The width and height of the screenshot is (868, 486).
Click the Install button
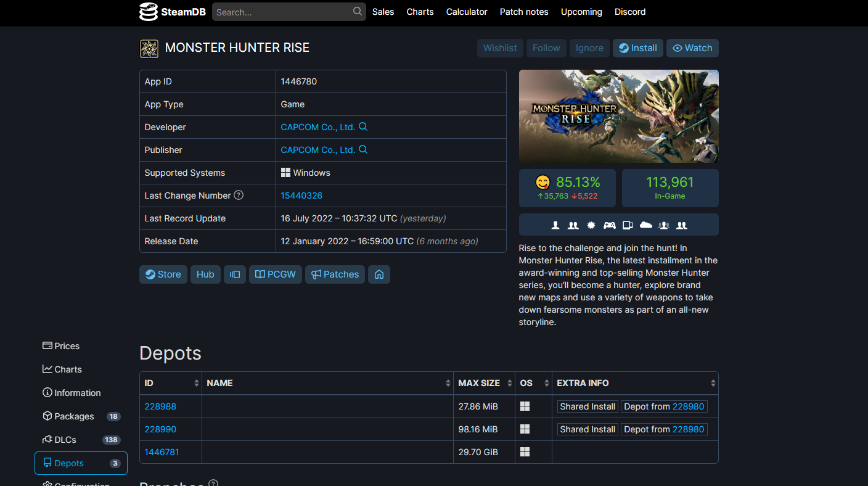638,48
